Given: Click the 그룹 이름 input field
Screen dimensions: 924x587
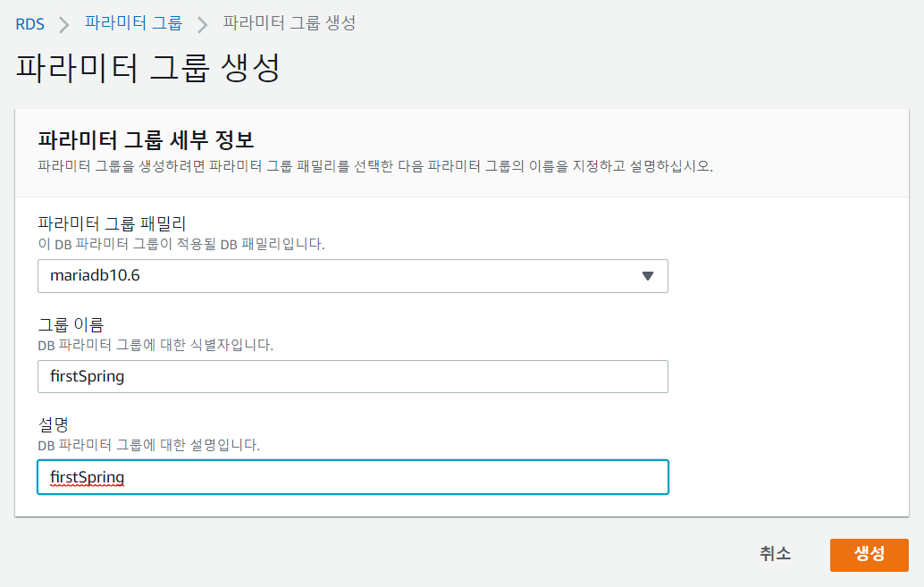Looking at the screenshot, I should pos(352,377).
